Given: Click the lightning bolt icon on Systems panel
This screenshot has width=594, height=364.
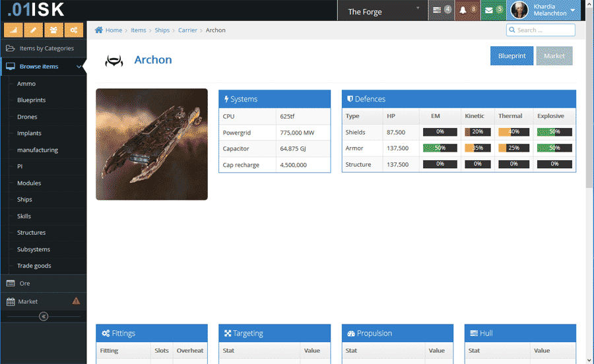Looking at the screenshot, I should pyautogui.click(x=226, y=99).
